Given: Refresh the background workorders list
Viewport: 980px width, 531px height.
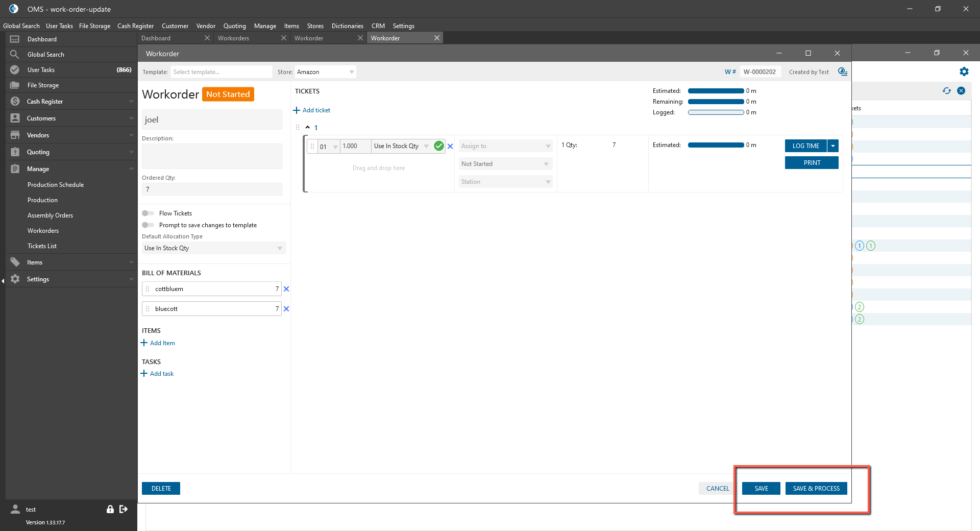Looking at the screenshot, I should tap(947, 91).
